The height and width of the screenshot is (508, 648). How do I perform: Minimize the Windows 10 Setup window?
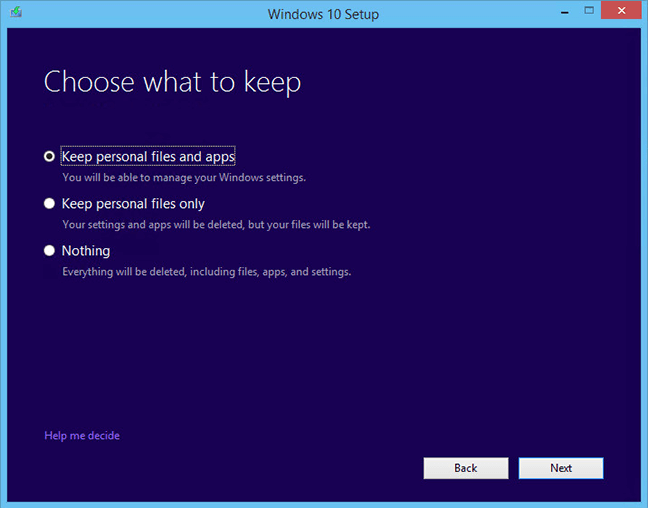(x=565, y=13)
